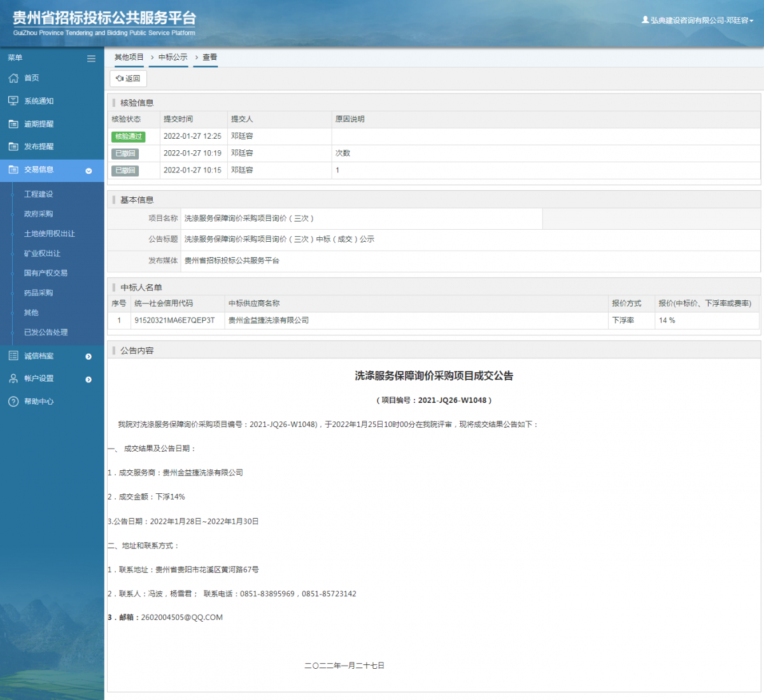Screen dimensions: 764x700
Task: Select 国有产权交易 submenu item
Action: coord(46,273)
